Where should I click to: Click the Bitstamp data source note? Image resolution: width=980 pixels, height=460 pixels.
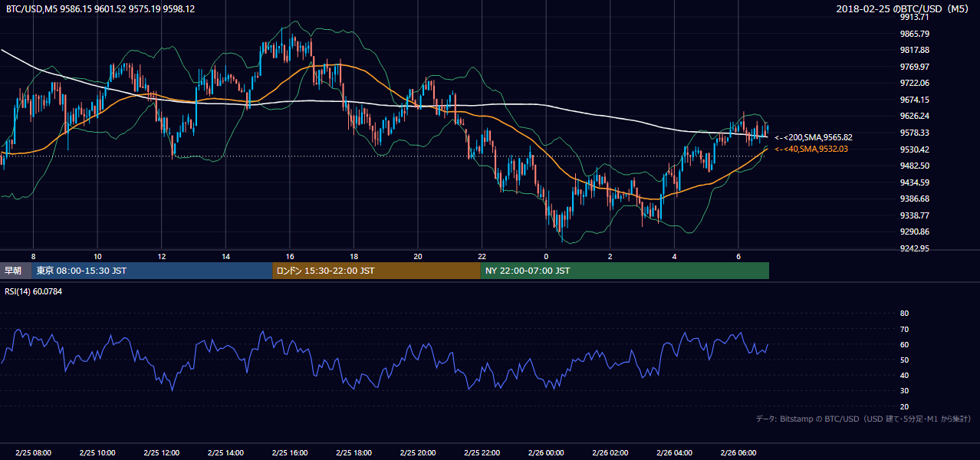pyautogui.click(x=863, y=419)
